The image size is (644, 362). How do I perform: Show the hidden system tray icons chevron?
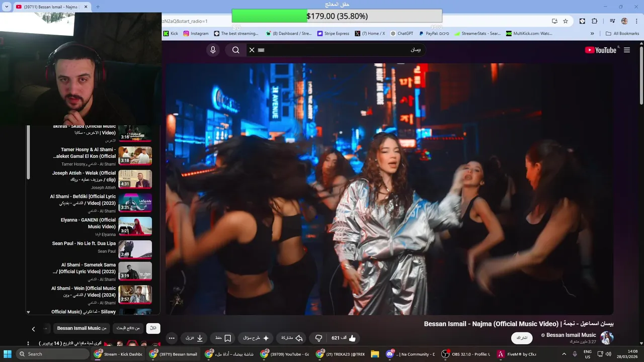click(564, 354)
